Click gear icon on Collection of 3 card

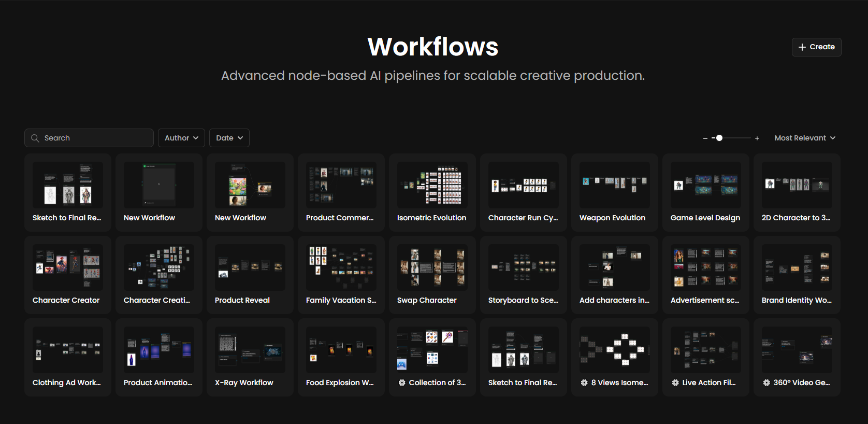click(x=402, y=383)
